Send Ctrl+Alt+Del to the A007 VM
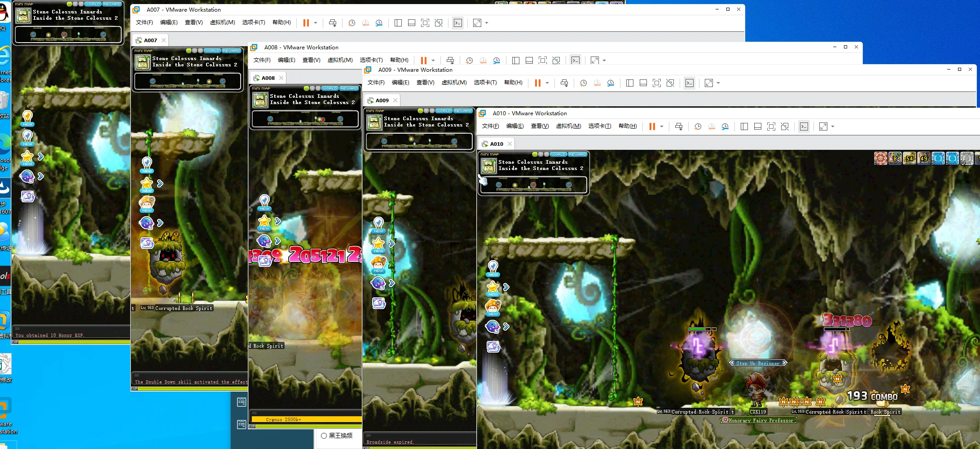The height and width of the screenshot is (449, 980). point(333,23)
